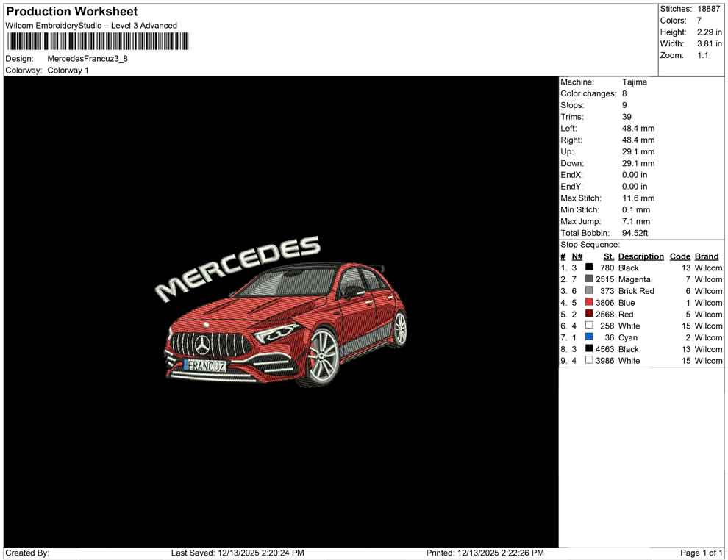Select the Black swatch for stop 1
Image resolution: width=728 pixels, height=560 pixels.
tap(588, 268)
